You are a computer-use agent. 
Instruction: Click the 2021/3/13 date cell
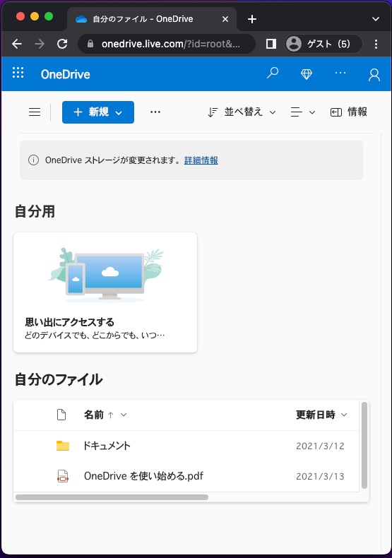(x=320, y=476)
